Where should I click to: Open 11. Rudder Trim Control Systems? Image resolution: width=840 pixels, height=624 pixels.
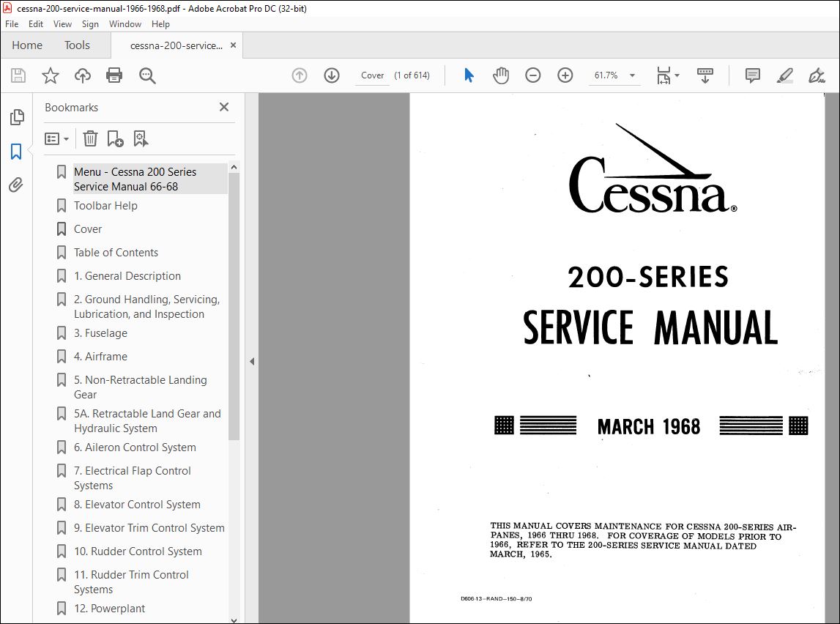[131, 582]
